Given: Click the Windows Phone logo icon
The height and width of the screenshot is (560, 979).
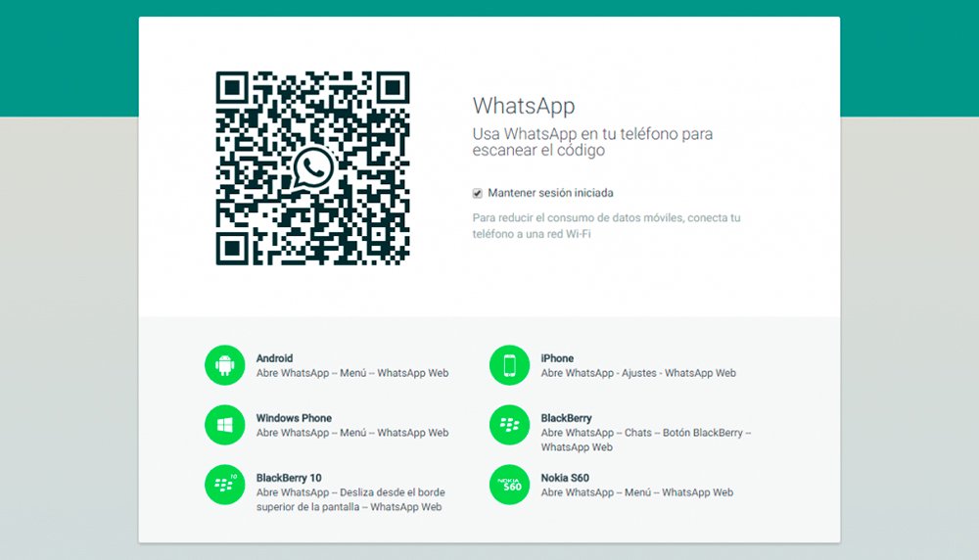Looking at the screenshot, I should [x=225, y=425].
